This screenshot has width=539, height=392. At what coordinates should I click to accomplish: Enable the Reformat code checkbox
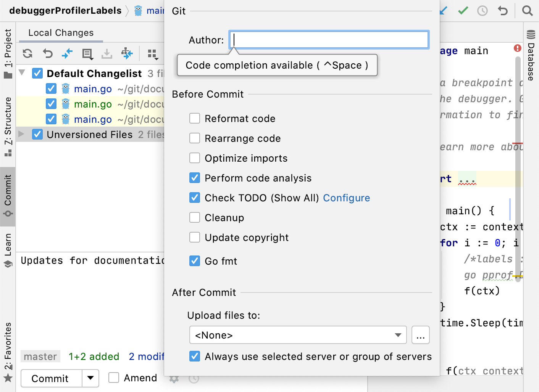tap(195, 118)
